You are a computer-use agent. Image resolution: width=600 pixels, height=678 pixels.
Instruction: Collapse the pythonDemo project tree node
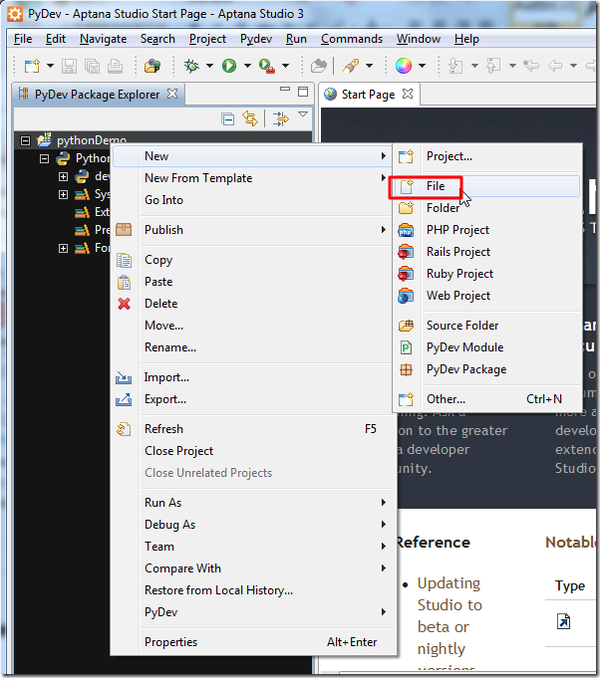pyautogui.click(x=26, y=141)
